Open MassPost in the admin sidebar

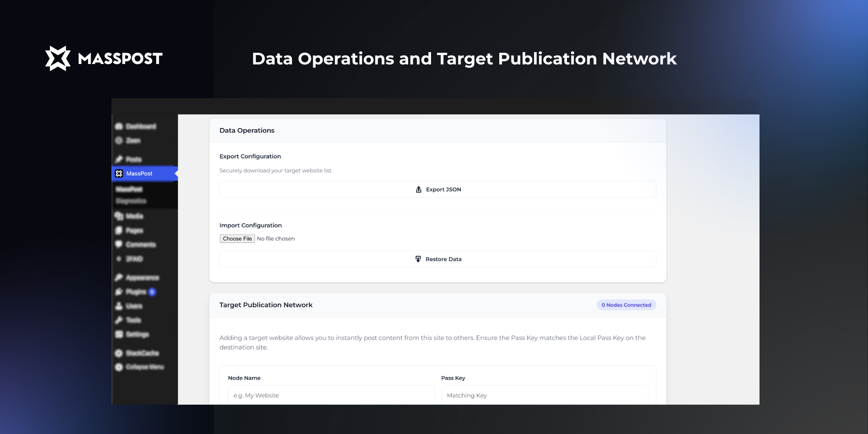click(x=139, y=173)
